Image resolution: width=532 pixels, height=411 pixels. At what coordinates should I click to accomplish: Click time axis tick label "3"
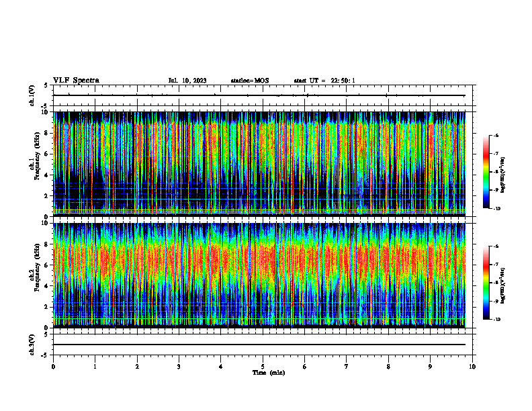pos(179,367)
